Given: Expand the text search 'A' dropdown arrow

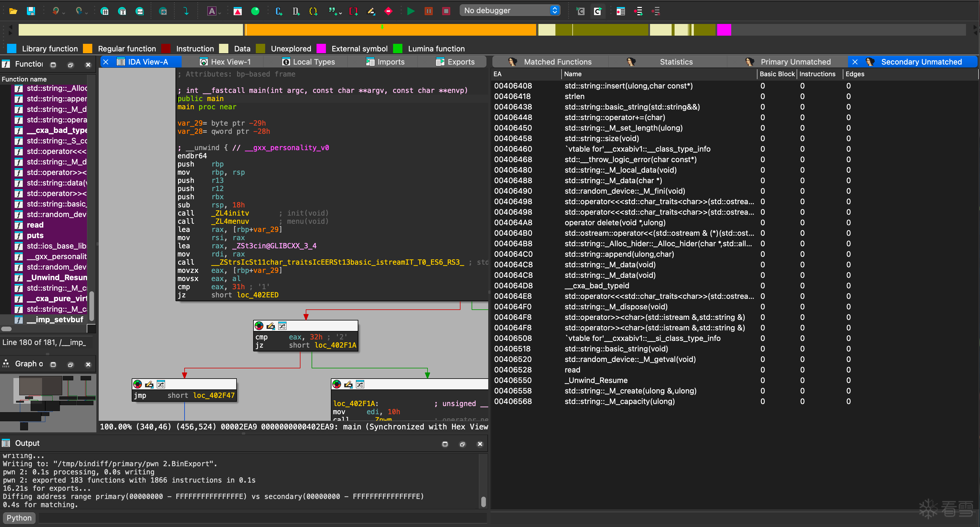Looking at the screenshot, I should pos(220,13).
